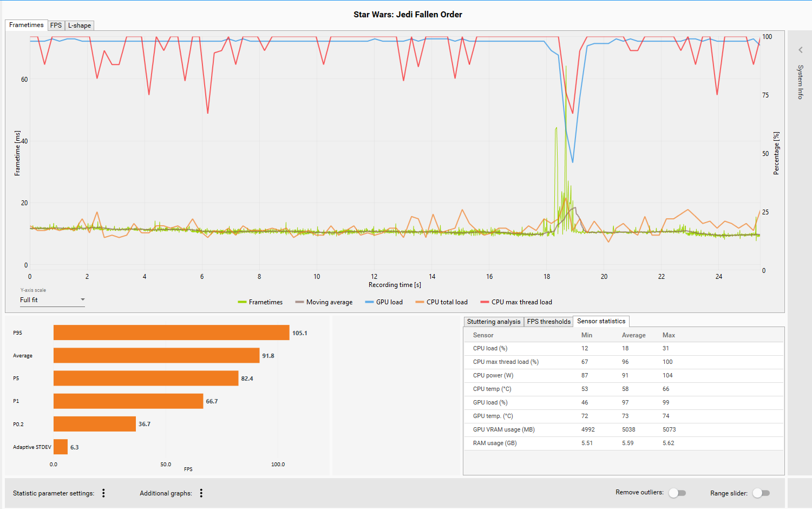
Task: Toggle Range slider switch
Action: [x=761, y=493]
